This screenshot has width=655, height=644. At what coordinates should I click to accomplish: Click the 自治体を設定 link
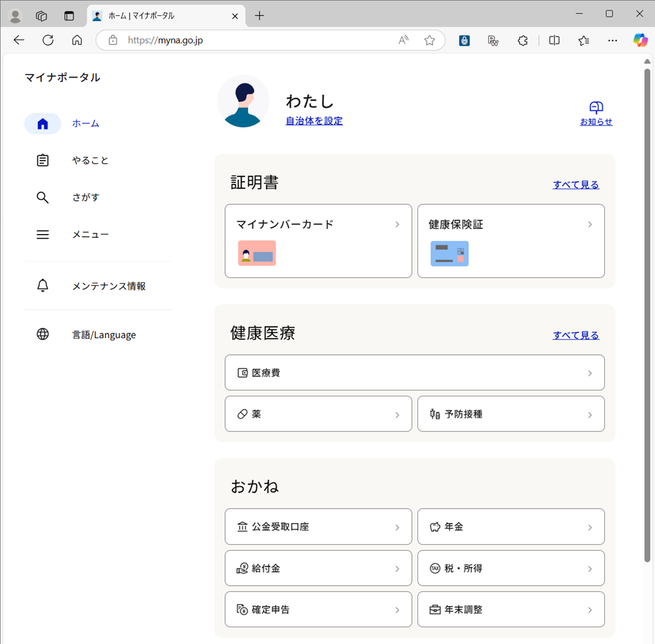tap(314, 121)
